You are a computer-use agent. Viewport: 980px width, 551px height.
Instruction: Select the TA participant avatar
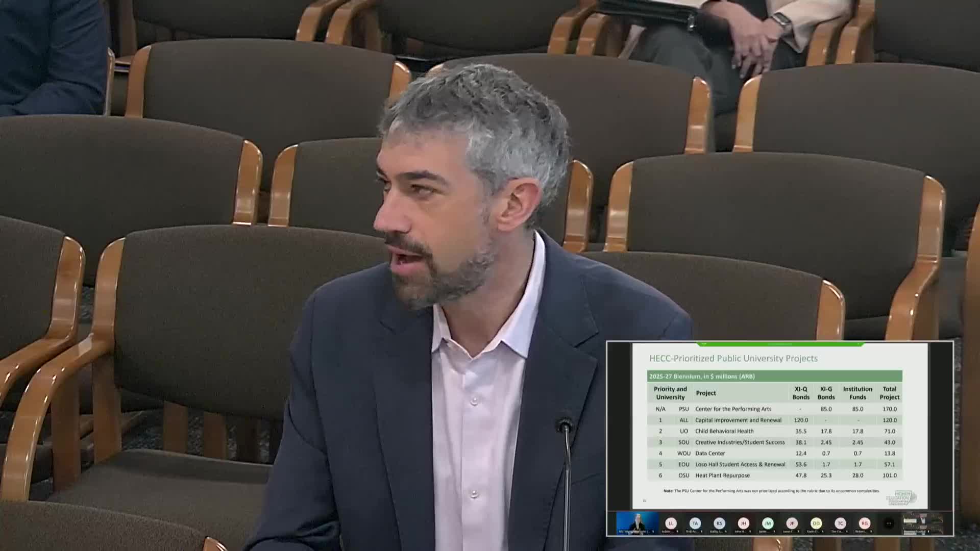pos(695,523)
